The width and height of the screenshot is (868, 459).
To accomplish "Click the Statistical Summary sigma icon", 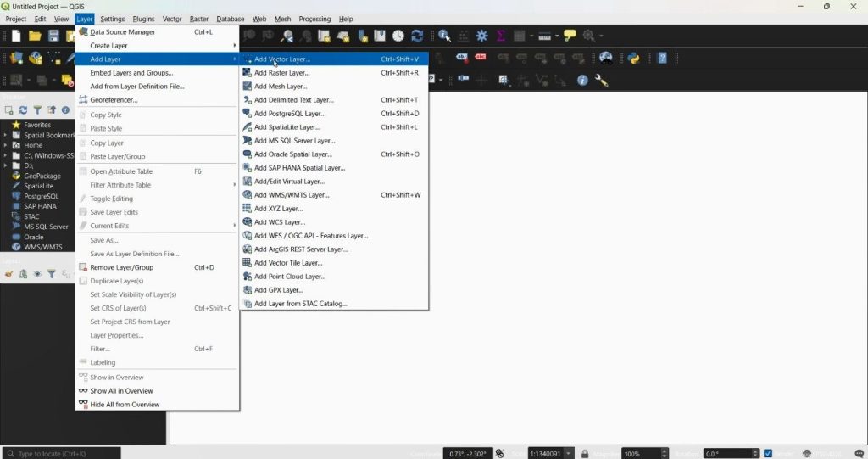I will [x=500, y=36].
